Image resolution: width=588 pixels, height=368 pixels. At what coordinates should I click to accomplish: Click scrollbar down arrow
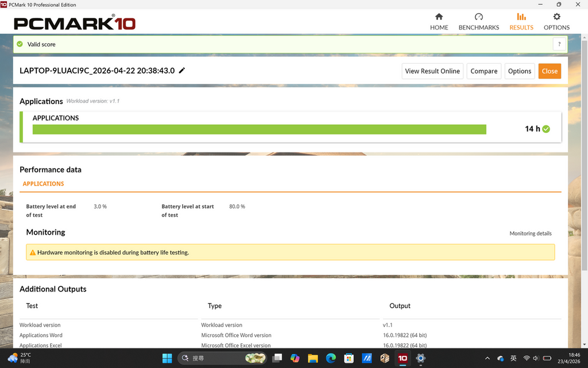[584, 344]
